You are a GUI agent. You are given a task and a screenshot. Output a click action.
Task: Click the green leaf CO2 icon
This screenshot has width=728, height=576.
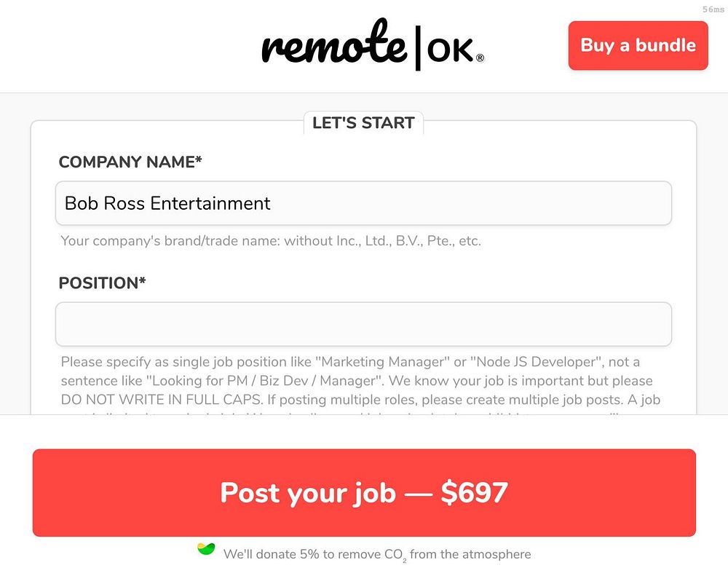click(x=206, y=550)
